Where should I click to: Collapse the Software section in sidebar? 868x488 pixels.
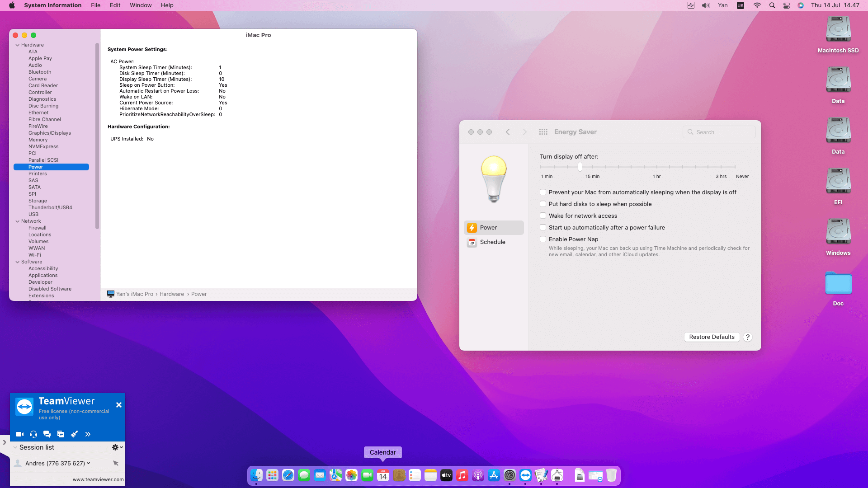[x=17, y=262]
